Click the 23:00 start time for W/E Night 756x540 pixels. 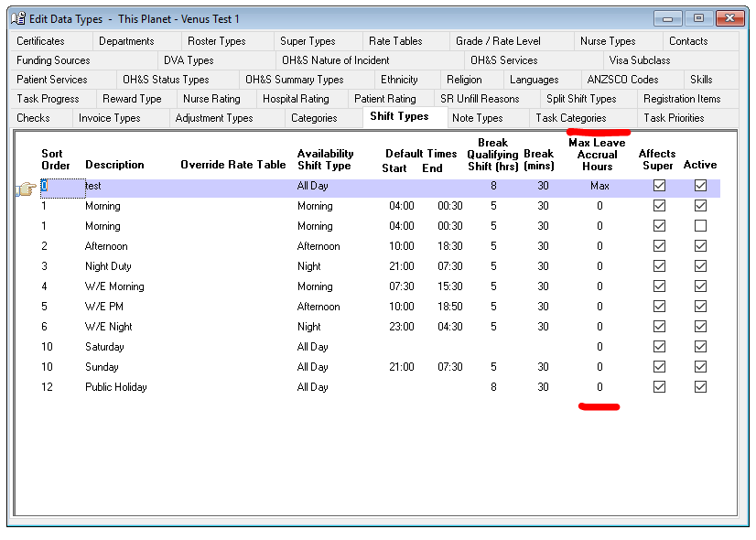tap(402, 327)
